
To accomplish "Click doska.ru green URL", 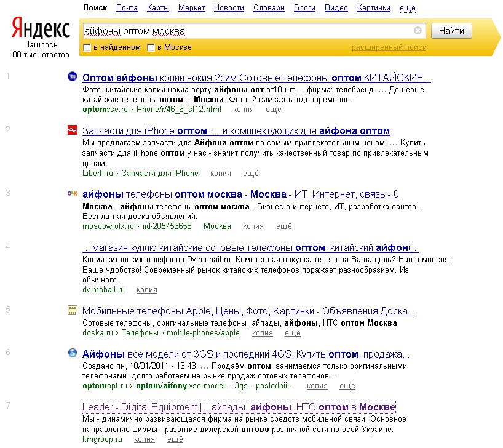I will pyautogui.click(x=98, y=333).
